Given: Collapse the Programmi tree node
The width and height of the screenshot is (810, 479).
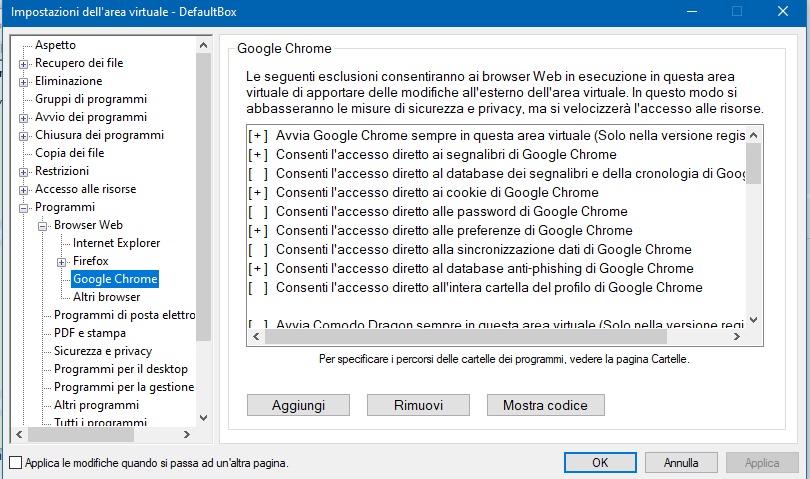Looking at the screenshot, I should 23,209.
